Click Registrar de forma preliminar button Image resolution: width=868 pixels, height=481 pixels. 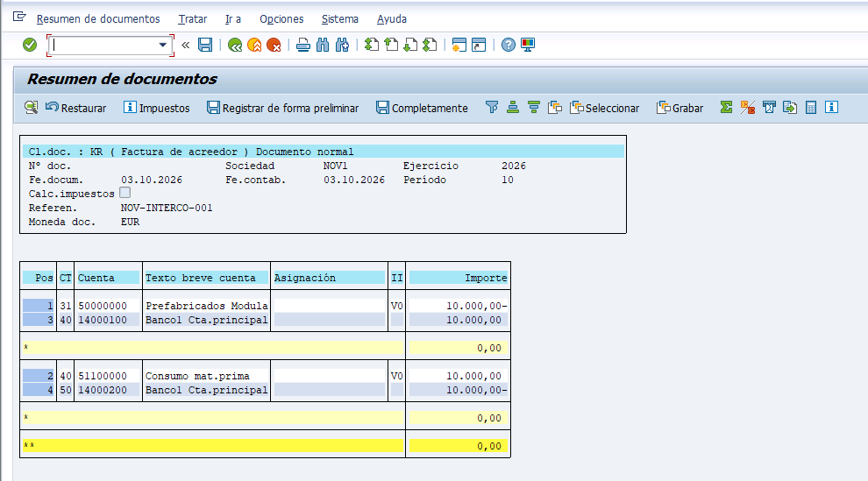pos(283,108)
